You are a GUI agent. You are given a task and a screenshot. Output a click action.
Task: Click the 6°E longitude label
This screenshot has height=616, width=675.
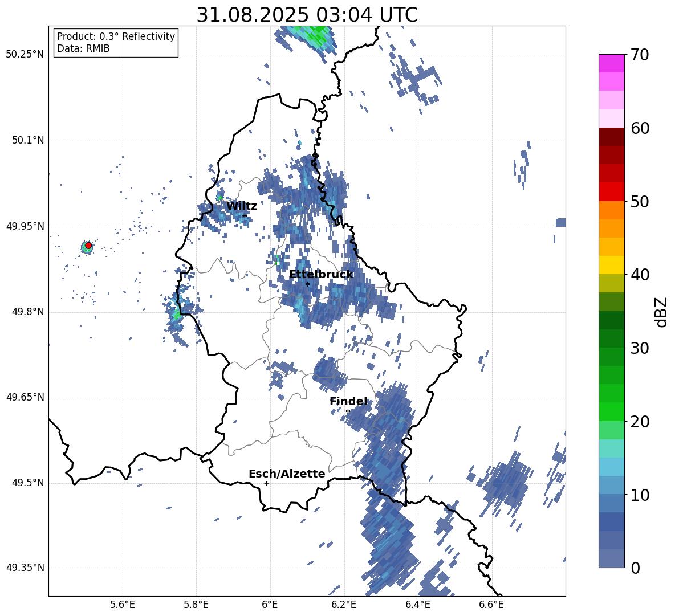270,605
